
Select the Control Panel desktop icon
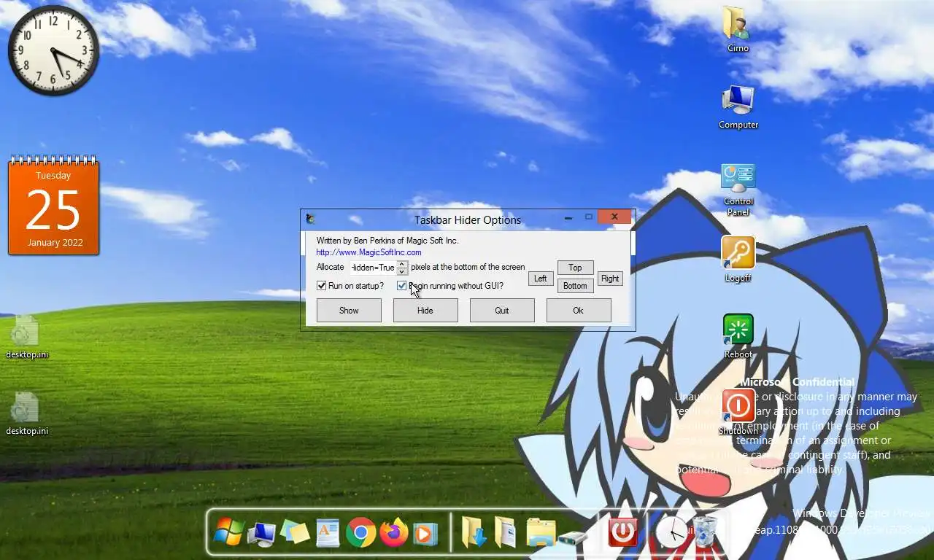(738, 190)
